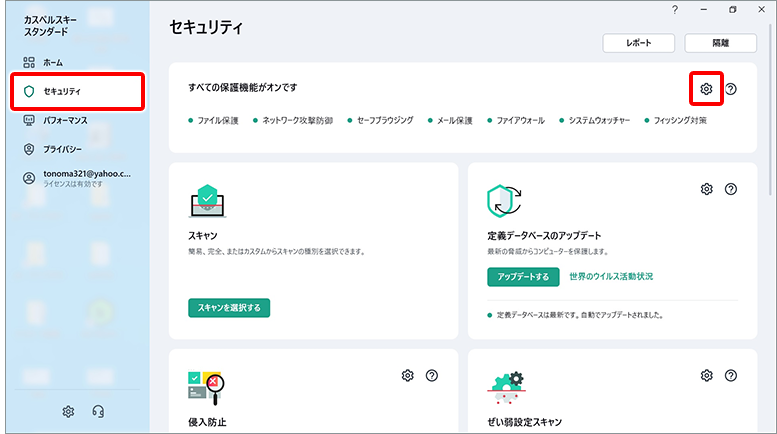Open help for protection status card
This screenshot has width=777, height=434.
730,89
